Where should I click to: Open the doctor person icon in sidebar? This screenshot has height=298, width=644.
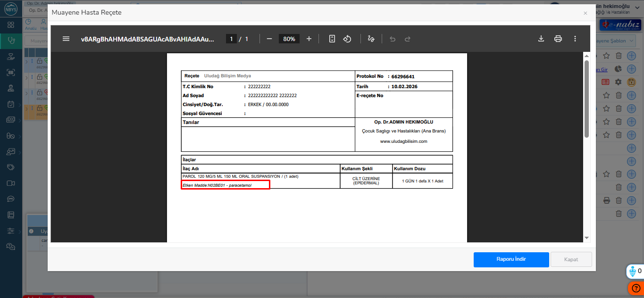[11, 88]
